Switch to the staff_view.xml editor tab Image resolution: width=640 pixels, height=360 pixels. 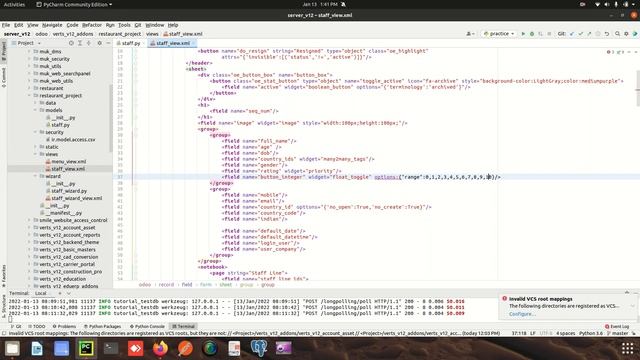point(172,43)
